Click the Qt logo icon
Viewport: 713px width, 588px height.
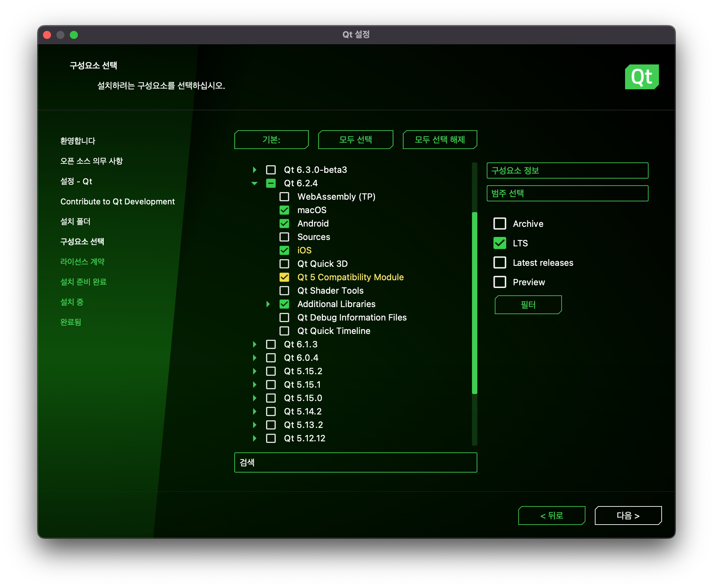(641, 77)
